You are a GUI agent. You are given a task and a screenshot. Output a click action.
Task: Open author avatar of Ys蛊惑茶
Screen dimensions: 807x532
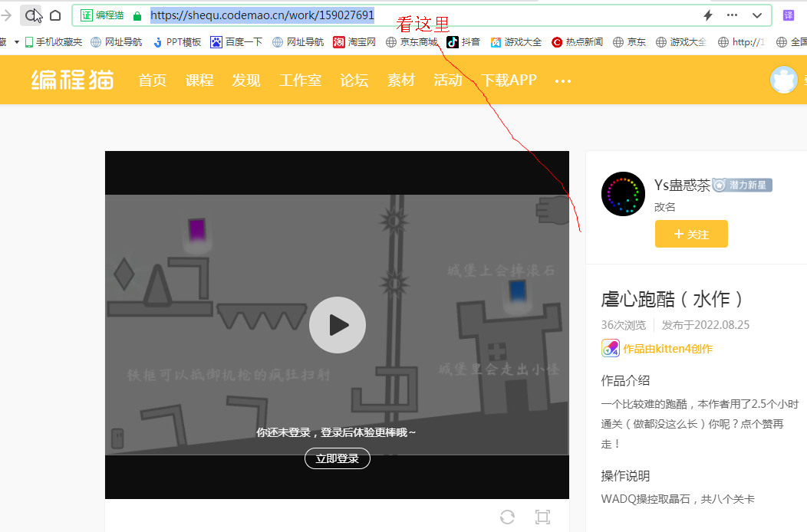623,194
